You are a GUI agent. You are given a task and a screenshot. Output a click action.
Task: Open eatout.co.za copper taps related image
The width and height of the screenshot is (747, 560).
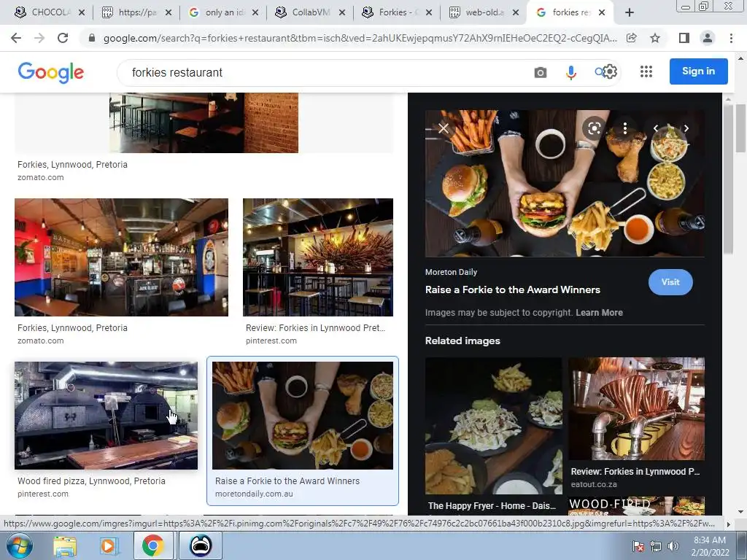(x=636, y=408)
